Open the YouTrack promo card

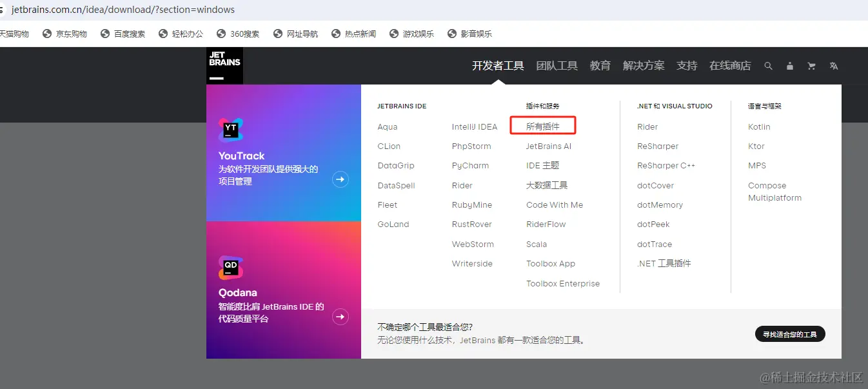click(284, 153)
